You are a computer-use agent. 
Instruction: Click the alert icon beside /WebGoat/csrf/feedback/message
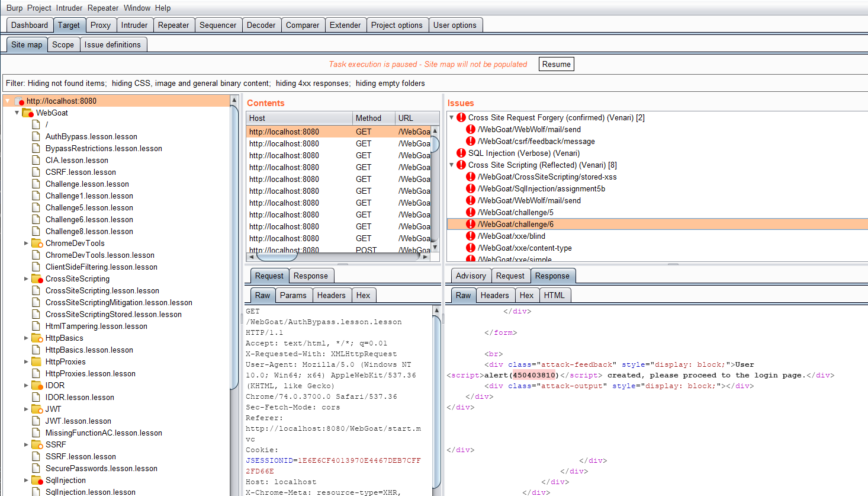471,141
